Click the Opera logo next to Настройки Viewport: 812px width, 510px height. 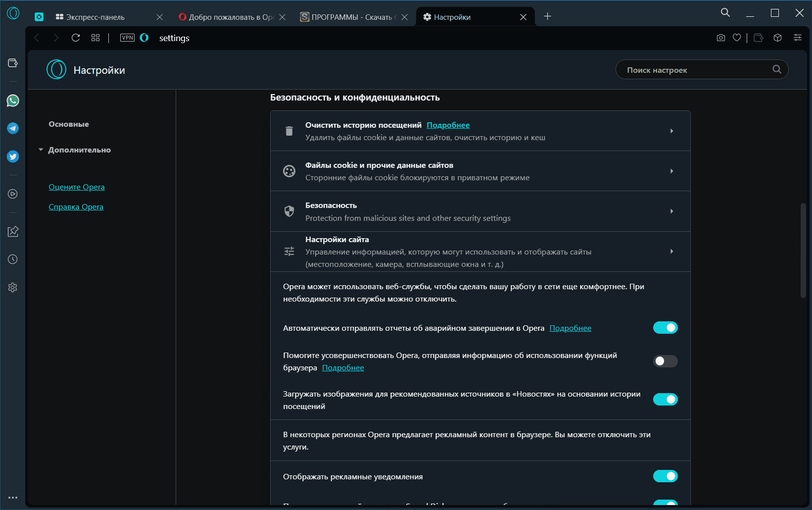click(x=56, y=69)
